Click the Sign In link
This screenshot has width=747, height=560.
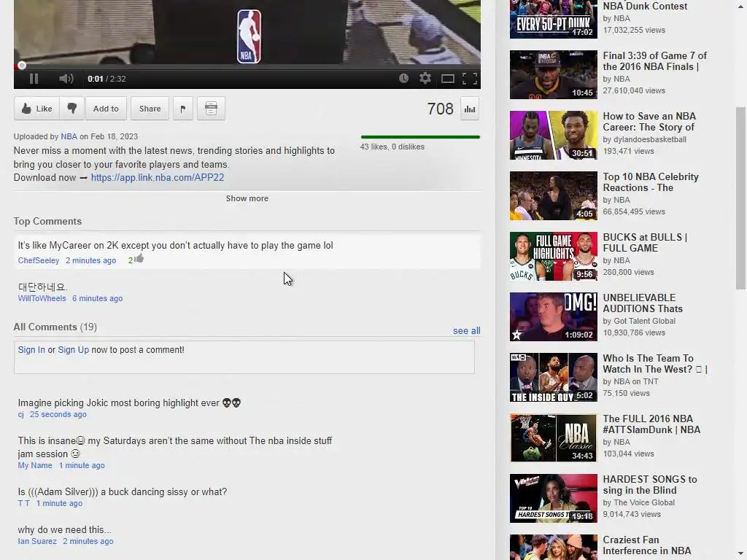pyautogui.click(x=31, y=350)
